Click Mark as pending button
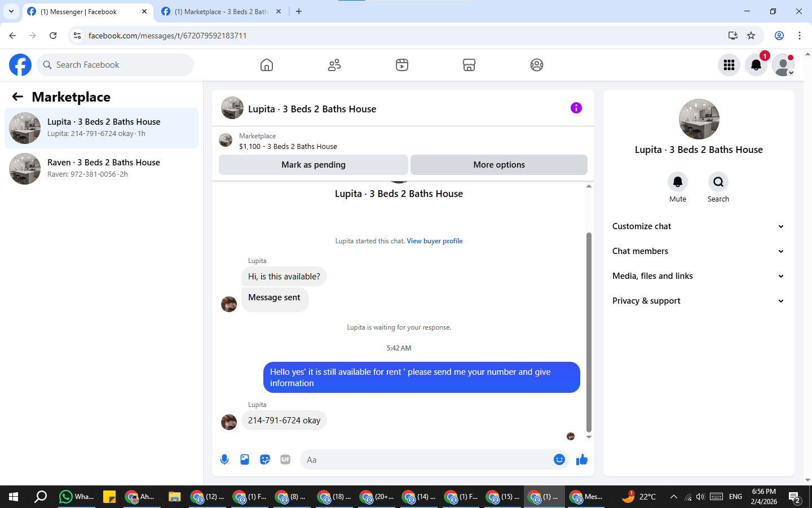The image size is (812, 508). (x=314, y=165)
